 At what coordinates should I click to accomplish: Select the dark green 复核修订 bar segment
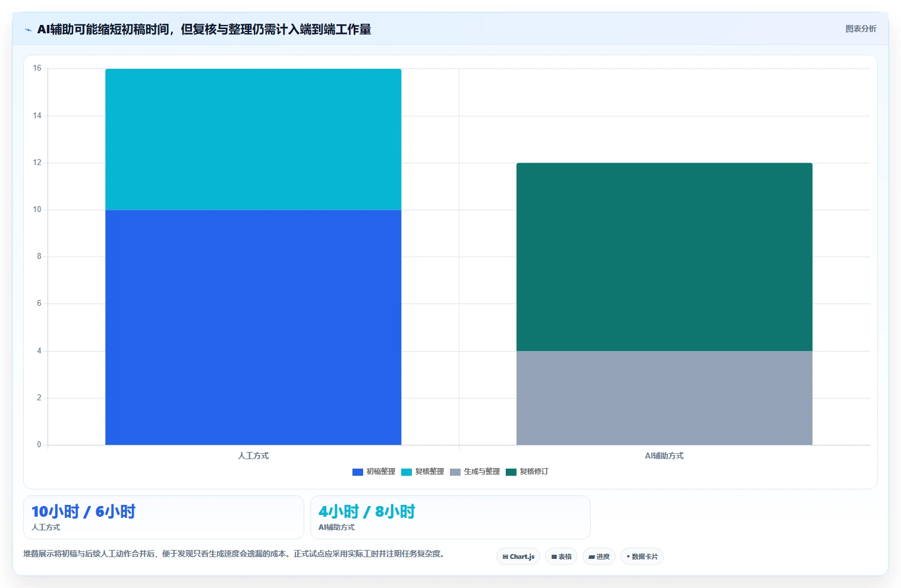[664, 257]
